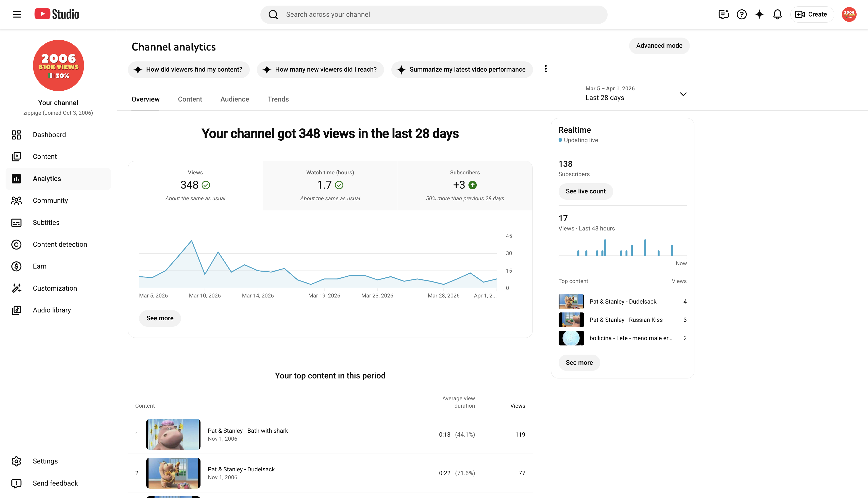Viewport: 868px width, 498px height.
Task: Open the Help question mark icon
Action: (741, 14)
